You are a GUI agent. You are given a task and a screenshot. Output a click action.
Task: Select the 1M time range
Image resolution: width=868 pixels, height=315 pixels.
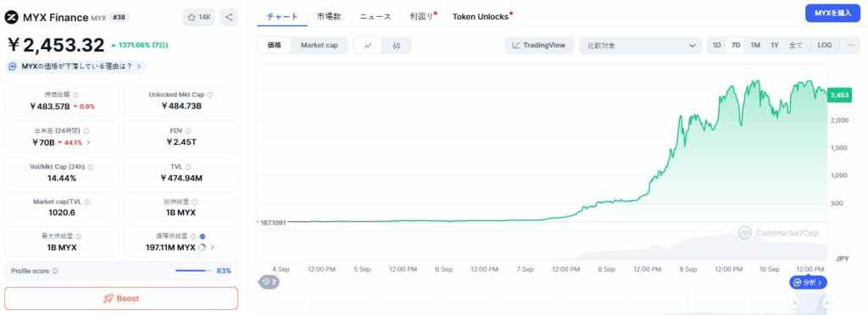click(x=755, y=46)
